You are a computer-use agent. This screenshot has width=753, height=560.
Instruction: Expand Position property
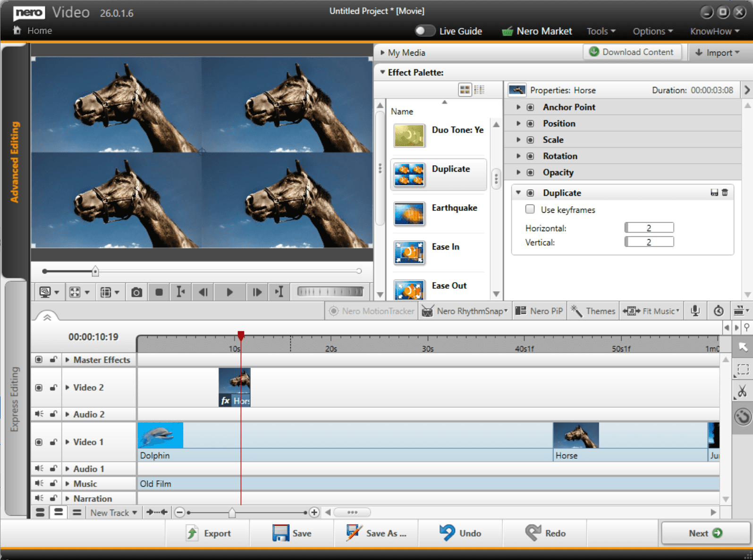tap(518, 123)
